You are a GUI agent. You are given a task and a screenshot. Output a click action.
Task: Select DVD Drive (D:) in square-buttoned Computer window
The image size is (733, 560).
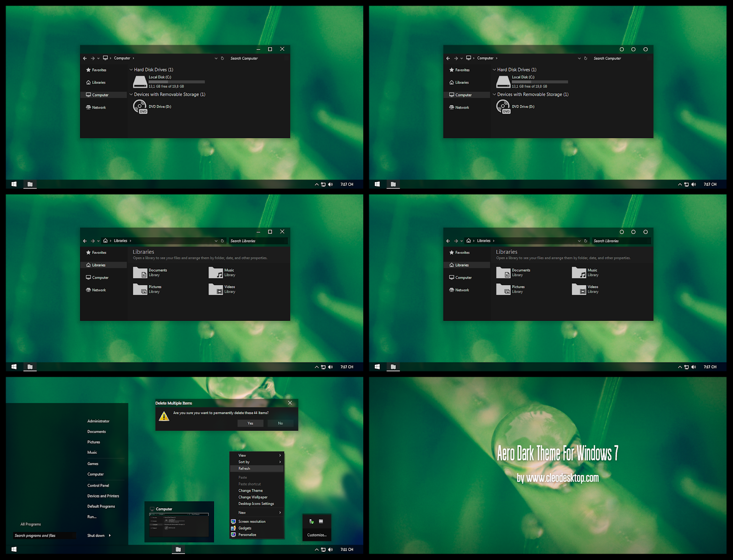pos(152,107)
